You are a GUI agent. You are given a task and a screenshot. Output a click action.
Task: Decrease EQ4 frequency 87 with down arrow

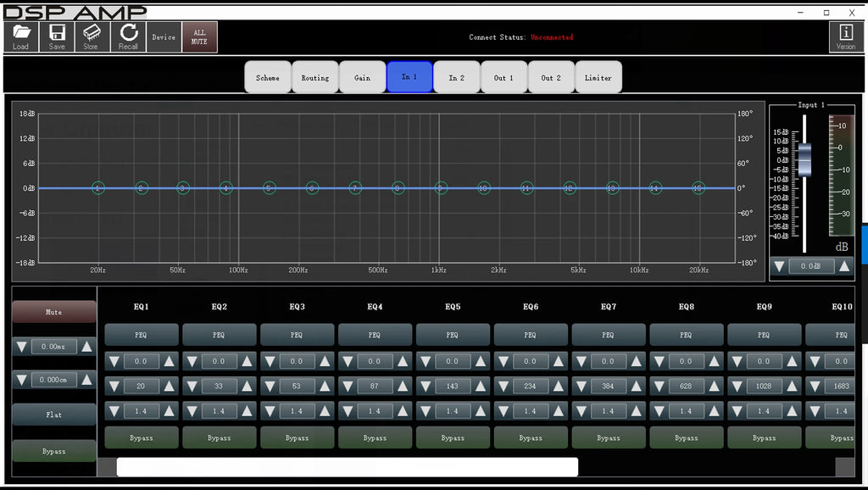pyautogui.click(x=348, y=386)
